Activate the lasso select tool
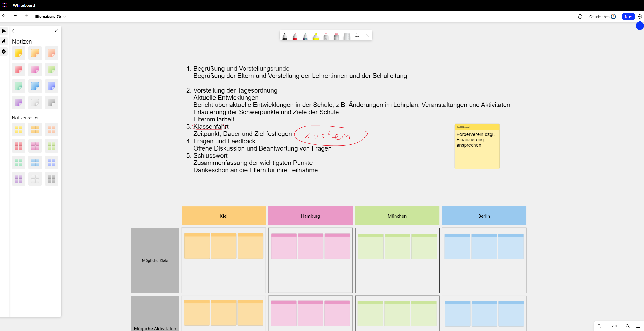The width and height of the screenshot is (644, 331). [357, 35]
